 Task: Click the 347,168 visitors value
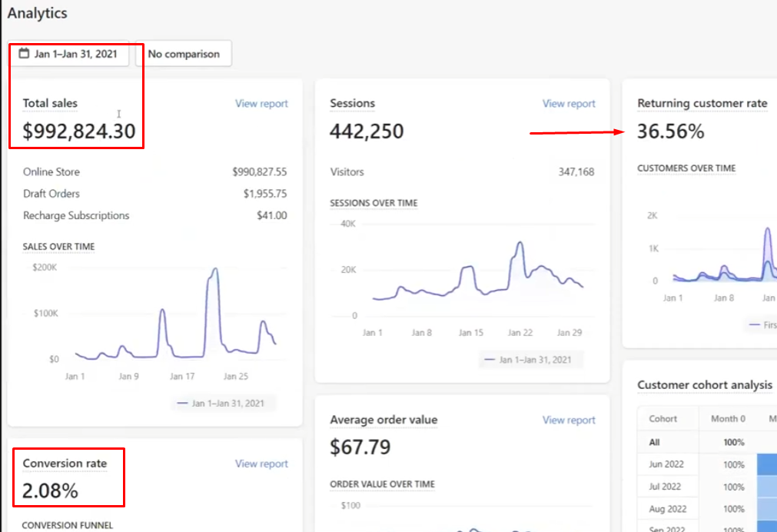(x=576, y=172)
